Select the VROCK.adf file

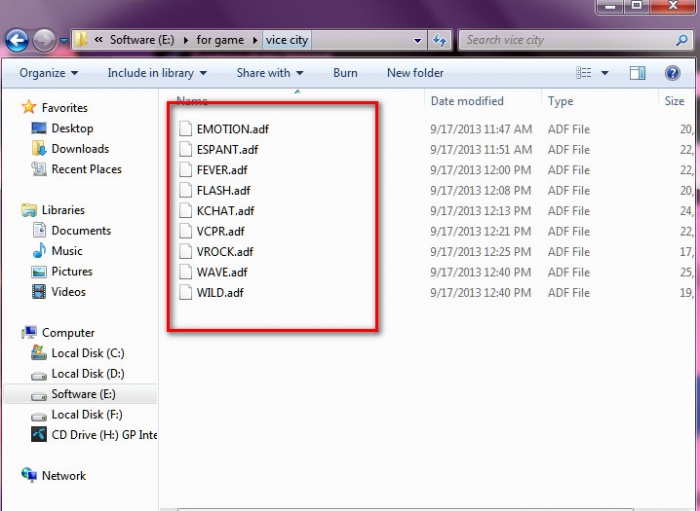[225, 252]
